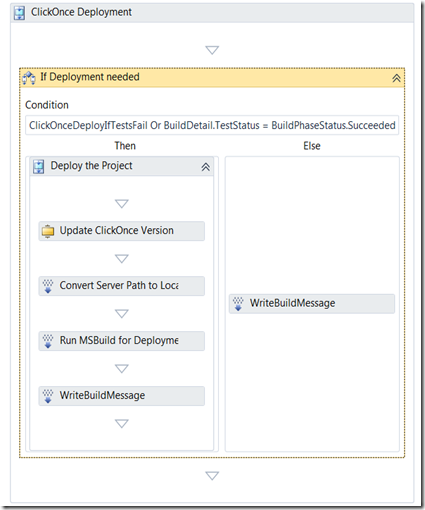The image size is (425, 510).
Task: Click the Run MSBuild for Deployment icon
Action: 48,341
